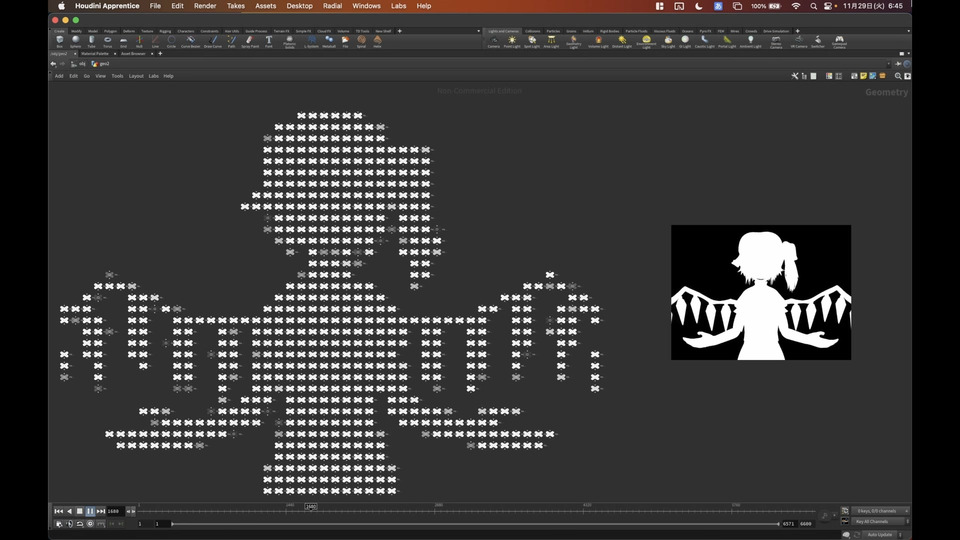This screenshot has width=960, height=540.
Task: Toggle the Auto Update mode
Action: (x=879, y=534)
